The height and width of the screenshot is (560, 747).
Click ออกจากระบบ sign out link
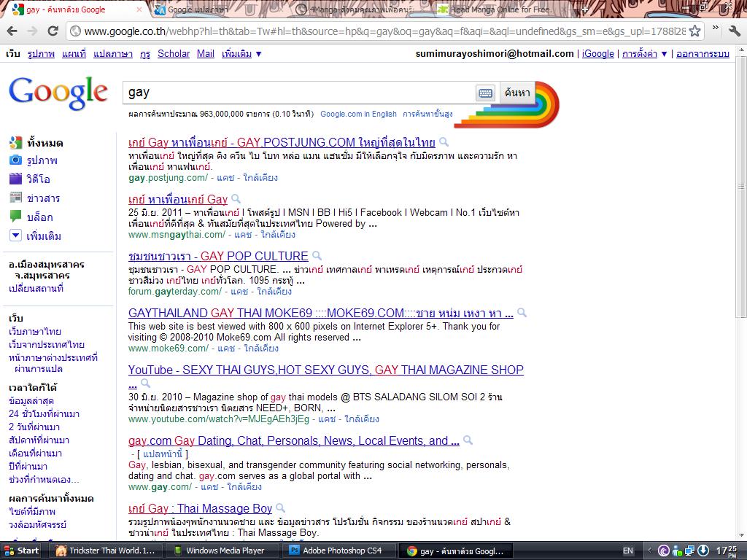703,54
